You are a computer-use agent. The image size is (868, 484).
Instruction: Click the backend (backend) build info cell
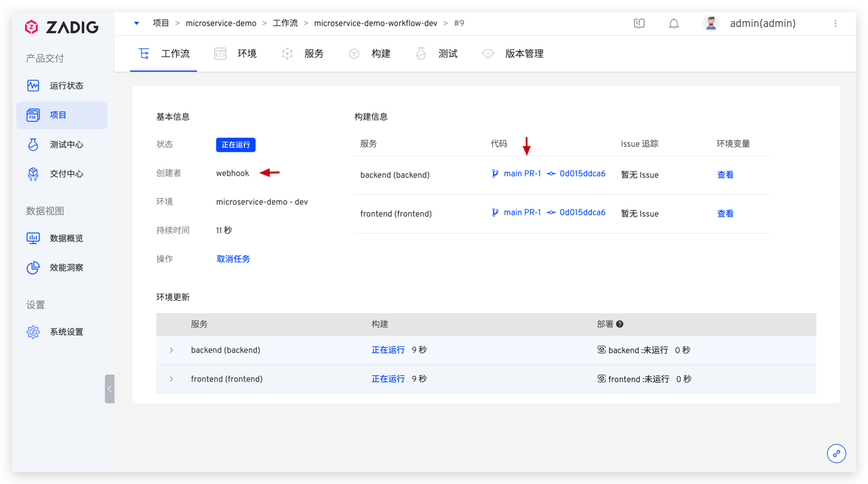click(x=395, y=175)
